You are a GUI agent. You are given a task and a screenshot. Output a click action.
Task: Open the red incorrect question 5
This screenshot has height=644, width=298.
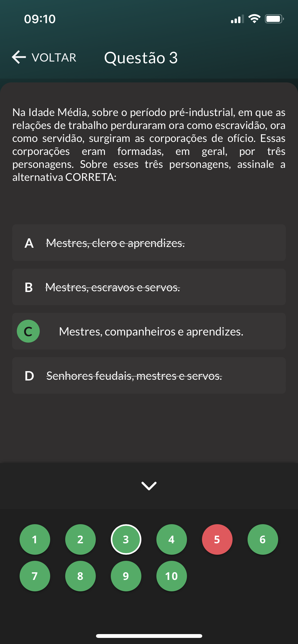(x=217, y=539)
